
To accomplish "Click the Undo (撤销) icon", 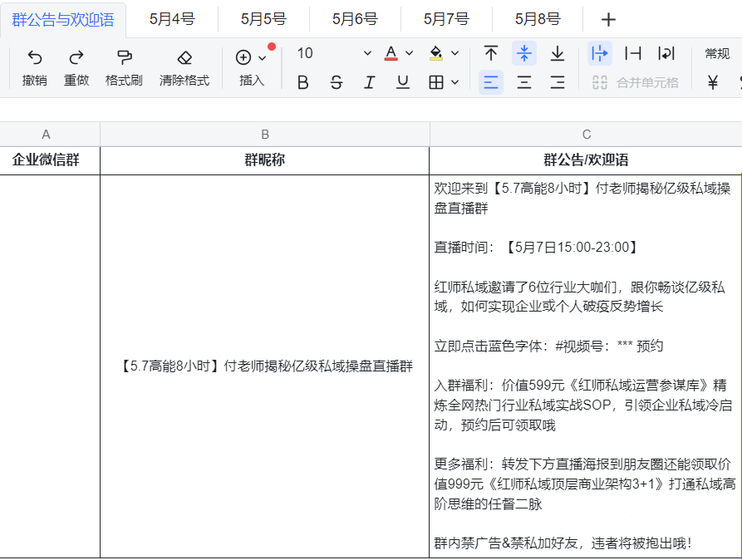I will (35, 57).
